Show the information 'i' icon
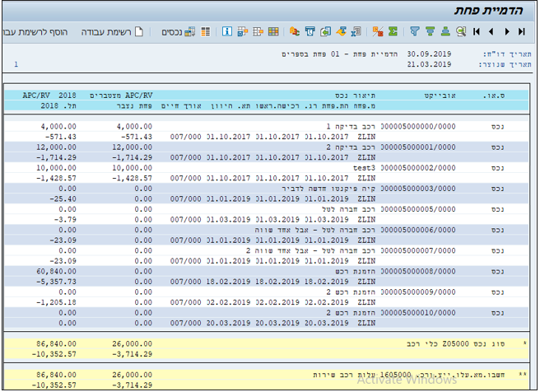The height and width of the screenshot is (392, 540). [227, 31]
